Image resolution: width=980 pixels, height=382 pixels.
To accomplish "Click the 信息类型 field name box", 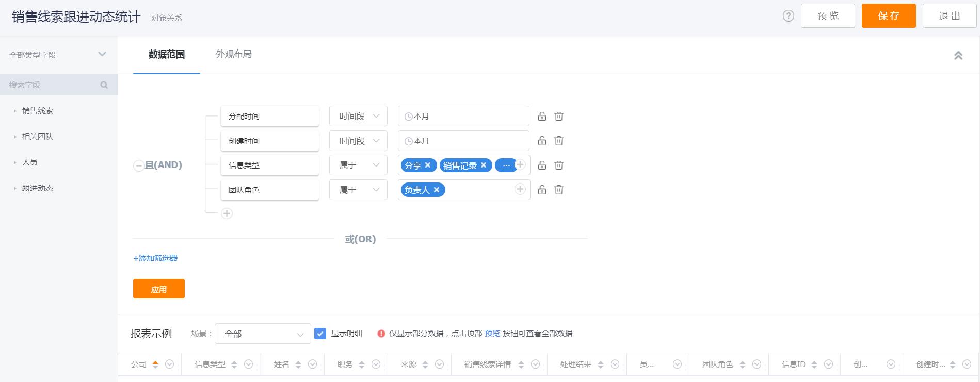I will pos(270,165).
